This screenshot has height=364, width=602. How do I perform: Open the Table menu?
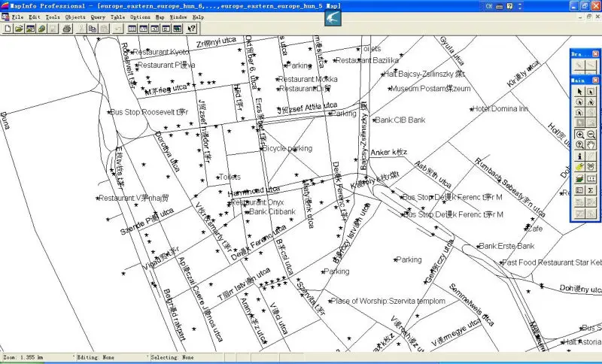(x=118, y=17)
